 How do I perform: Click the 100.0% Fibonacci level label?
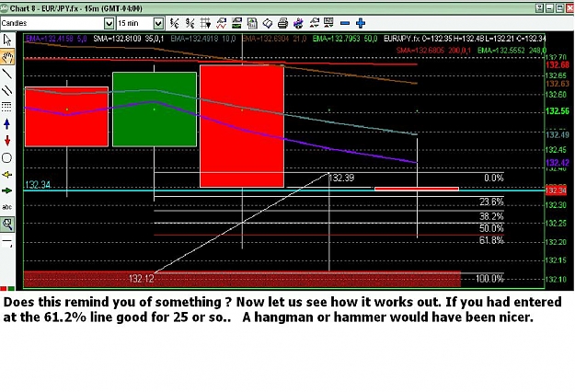489,279
